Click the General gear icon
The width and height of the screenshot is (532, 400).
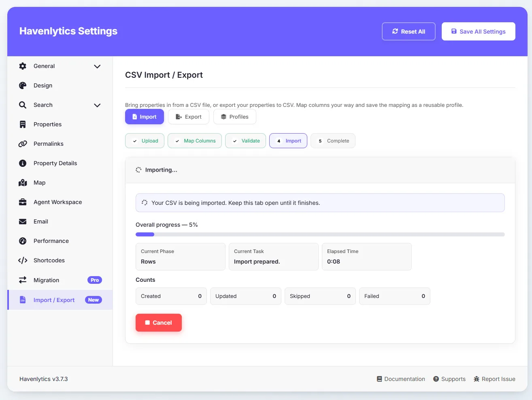(23, 66)
